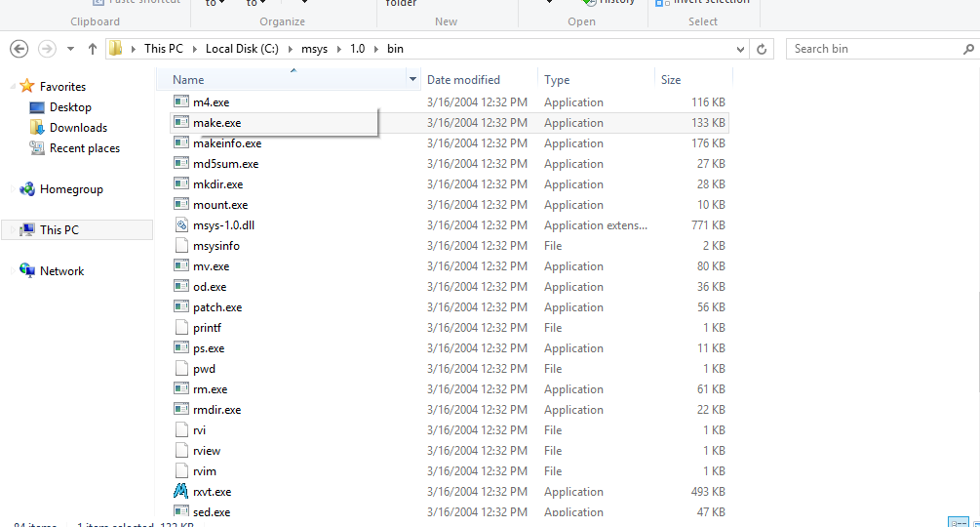Screen dimensions: 980x527
Task: Open Downloads in Favorites
Action: click(x=78, y=128)
